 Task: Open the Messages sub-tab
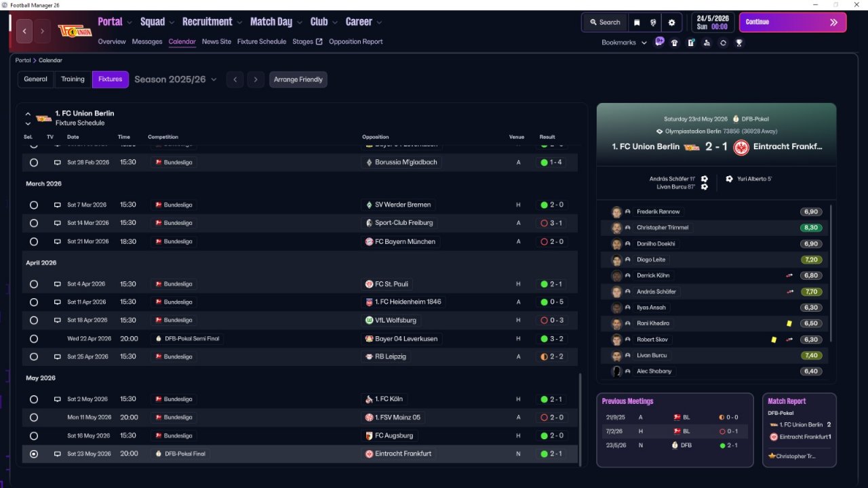point(147,41)
